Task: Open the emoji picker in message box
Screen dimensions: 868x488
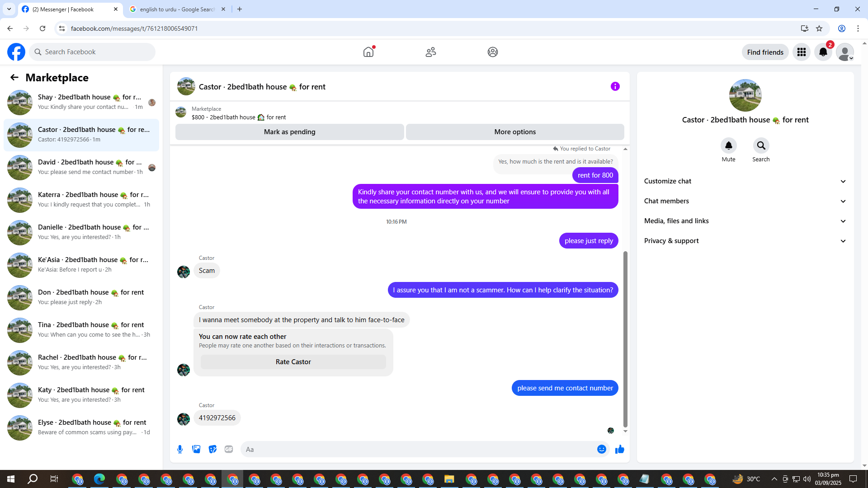Action: pos(602,449)
